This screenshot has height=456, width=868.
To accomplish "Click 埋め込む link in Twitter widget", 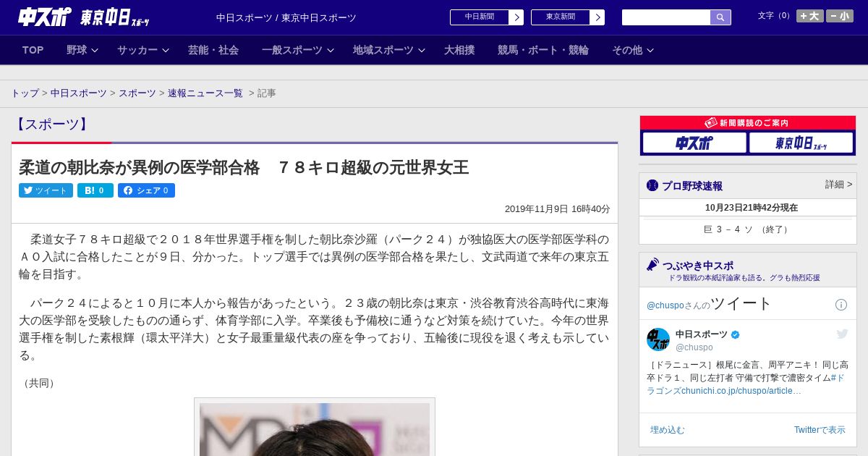I will tap(667, 430).
